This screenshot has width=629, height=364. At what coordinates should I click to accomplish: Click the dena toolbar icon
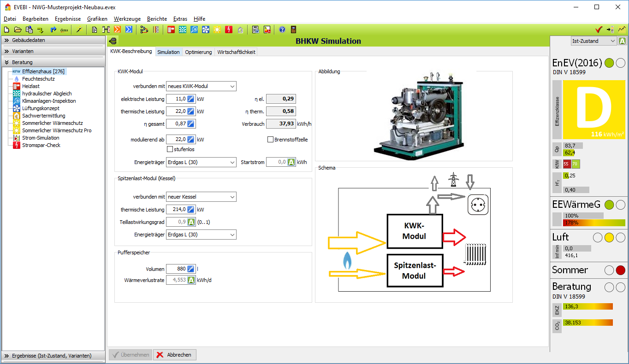[x=64, y=29]
